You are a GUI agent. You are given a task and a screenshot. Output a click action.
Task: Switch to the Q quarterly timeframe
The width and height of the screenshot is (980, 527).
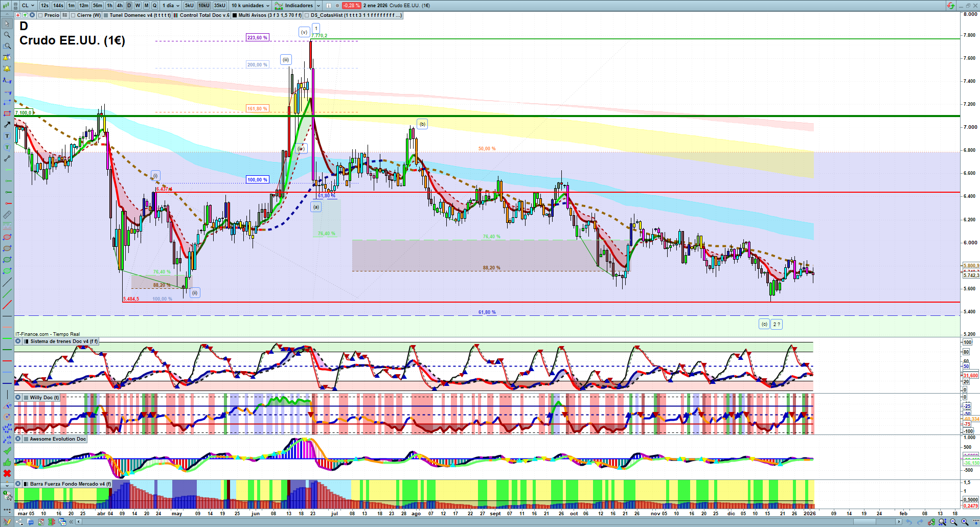click(x=155, y=6)
